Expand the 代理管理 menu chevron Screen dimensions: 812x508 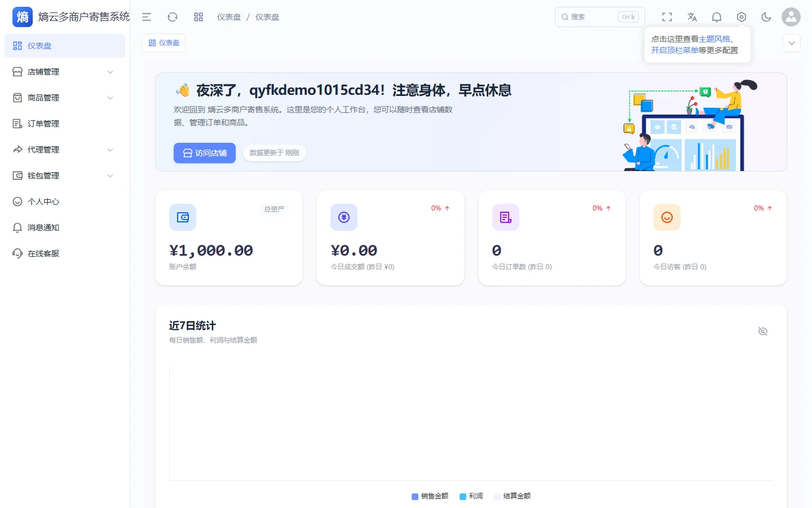click(x=111, y=150)
